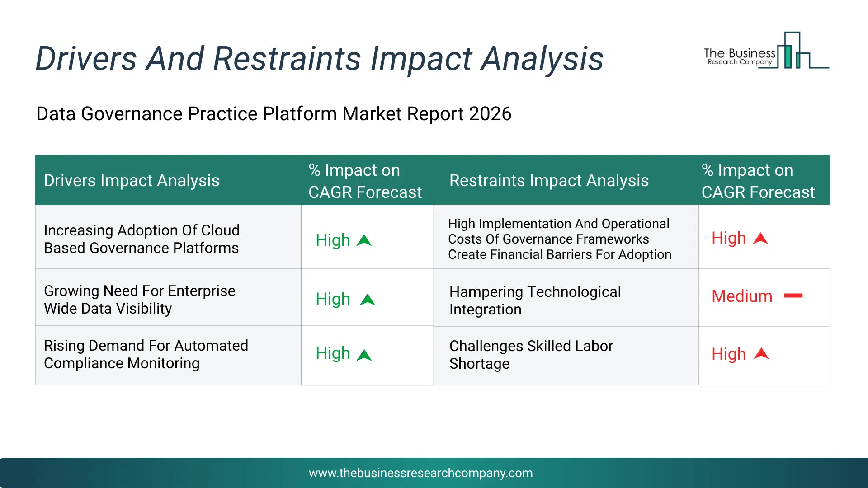Click green up arrow beside Cloud Based Governance row
Screen dimensions: 868x488
tap(364, 240)
